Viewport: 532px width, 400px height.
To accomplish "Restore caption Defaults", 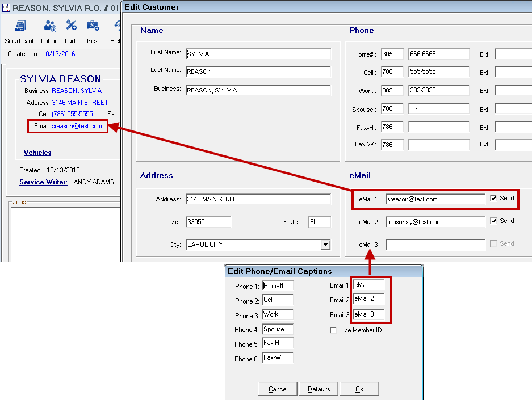I will 319,389.
